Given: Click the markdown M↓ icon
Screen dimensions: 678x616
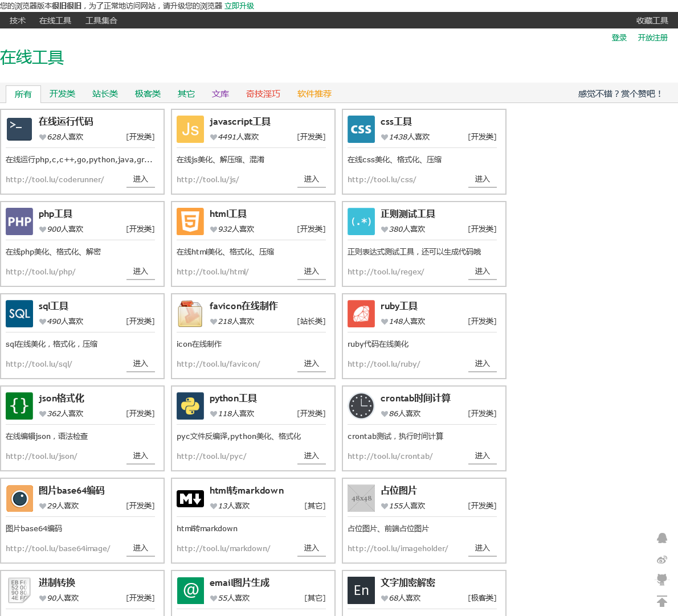Looking at the screenshot, I should 190,498.
